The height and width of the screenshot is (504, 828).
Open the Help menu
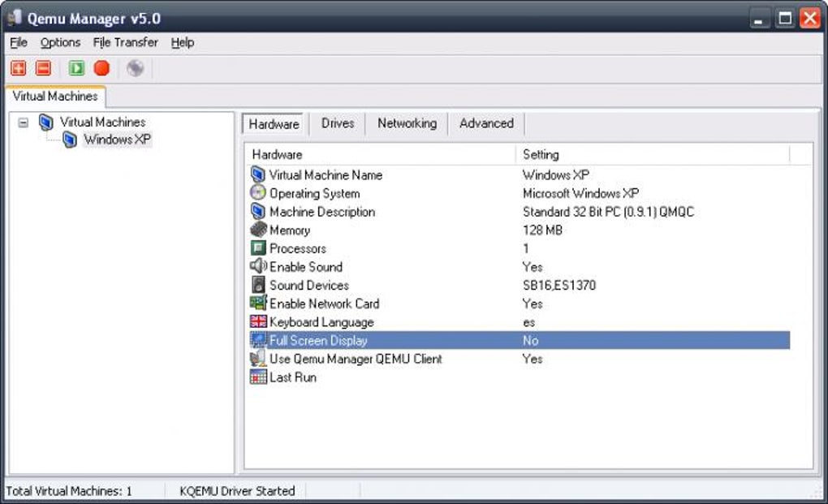click(182, 43)
